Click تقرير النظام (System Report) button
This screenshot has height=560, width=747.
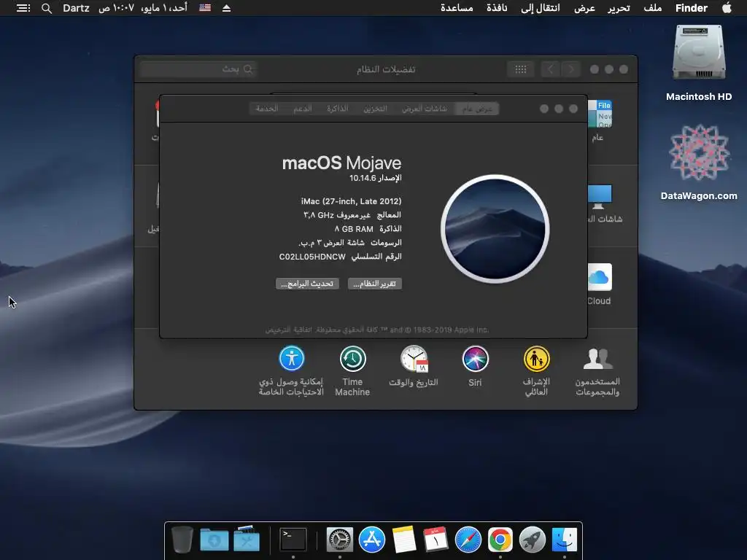pyautogui.click(x=375, y=284)
